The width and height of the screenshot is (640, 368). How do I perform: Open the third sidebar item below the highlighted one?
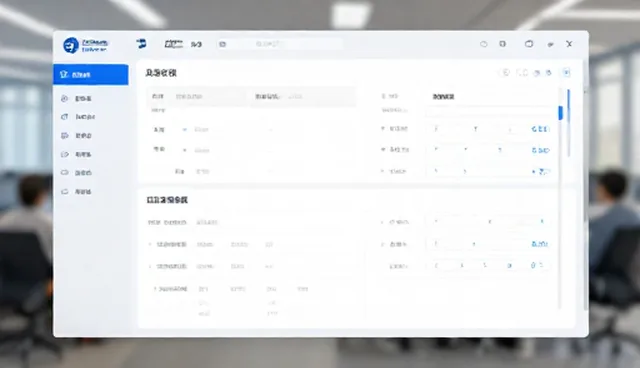(77, 135)
